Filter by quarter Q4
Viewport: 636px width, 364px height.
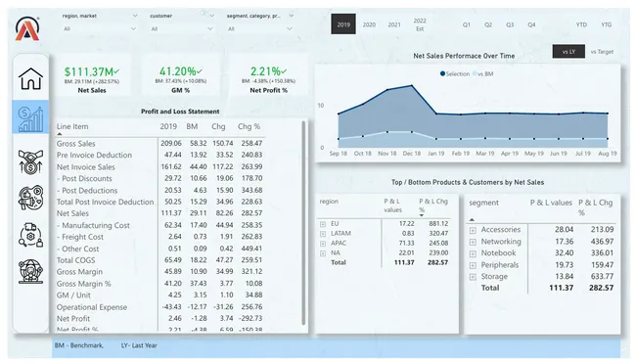pyautogui.click(x=531, y=24)
